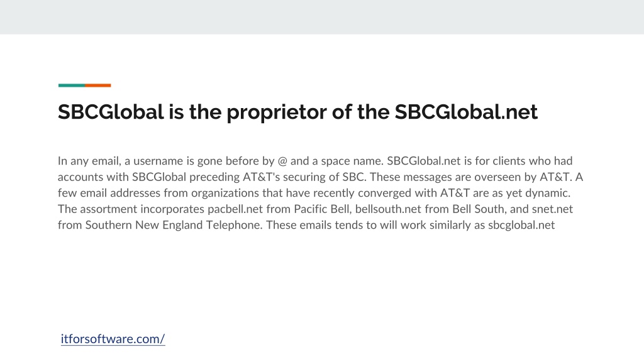The height and width of the screenshot is (362, 644).
Task: Select the orange segment of the accent bar
Action: tap(98, 85)
